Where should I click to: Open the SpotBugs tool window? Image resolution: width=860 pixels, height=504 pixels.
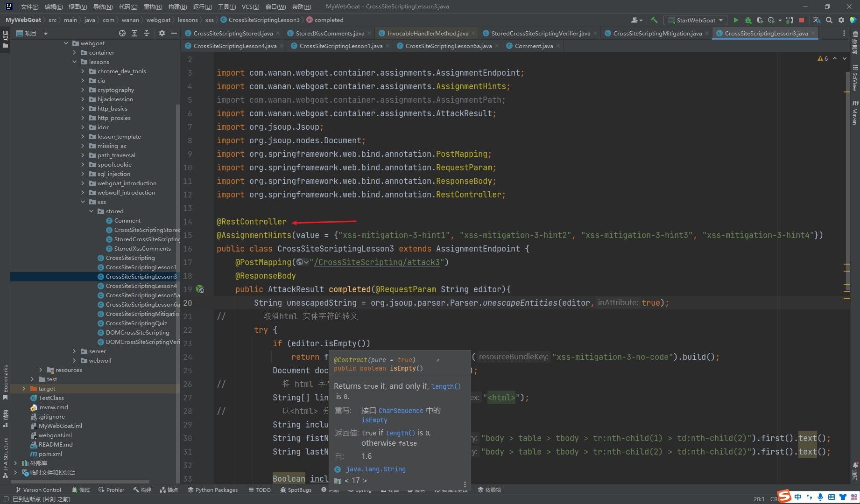(296, 490)
